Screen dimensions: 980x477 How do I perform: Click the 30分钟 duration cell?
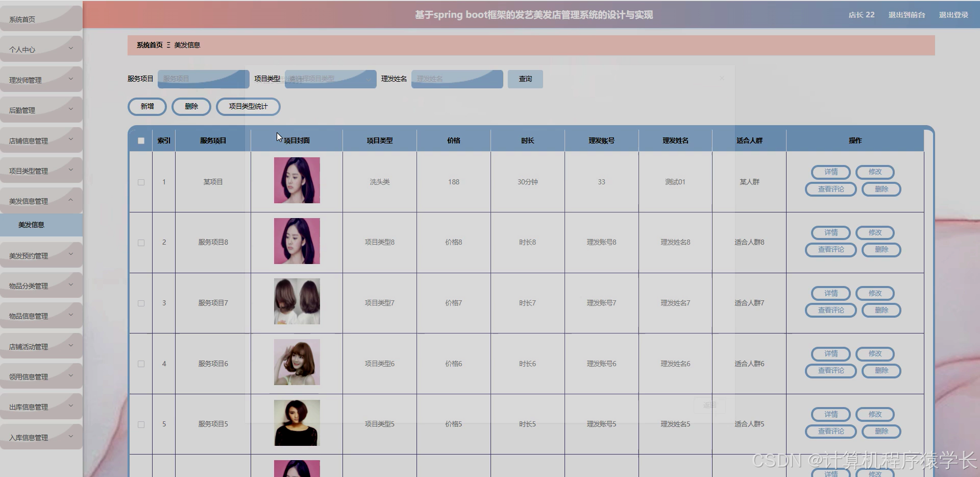point(528,182)
